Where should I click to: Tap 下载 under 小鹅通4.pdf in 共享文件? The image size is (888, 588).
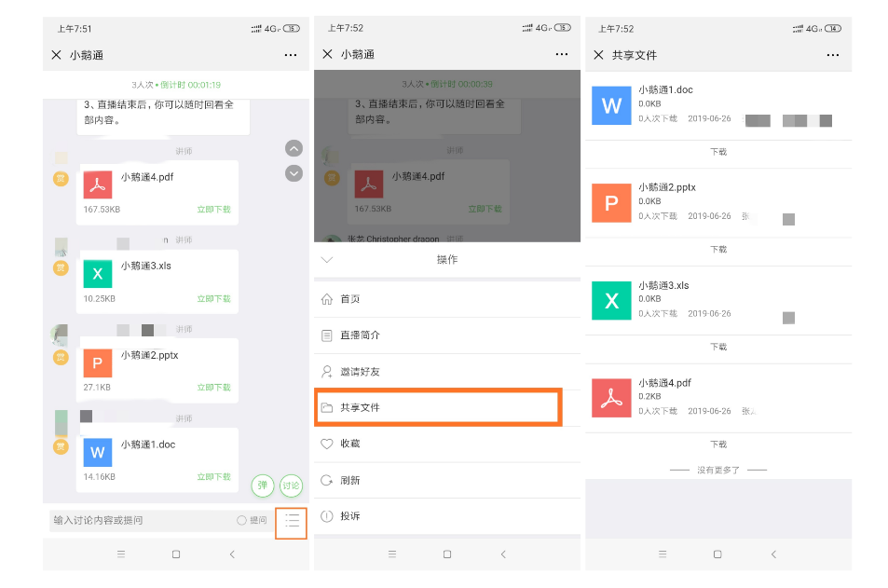tap(718, 444)
